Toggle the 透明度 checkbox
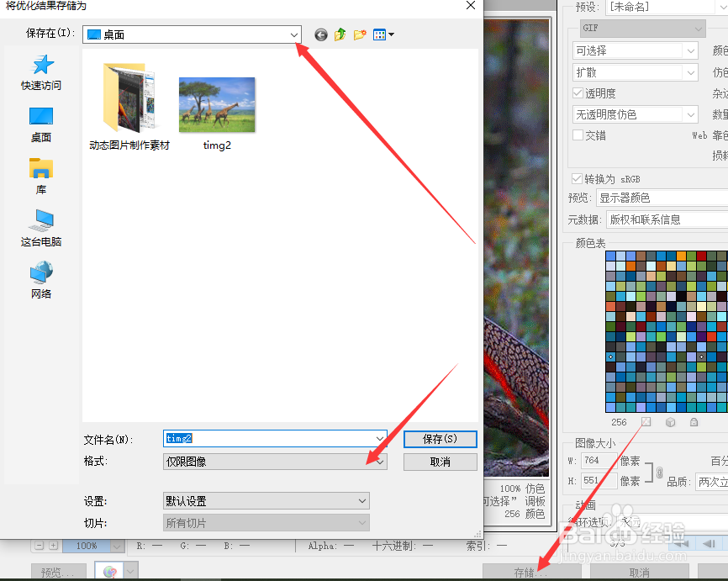728x581 pixels. (x=578, y=92)
